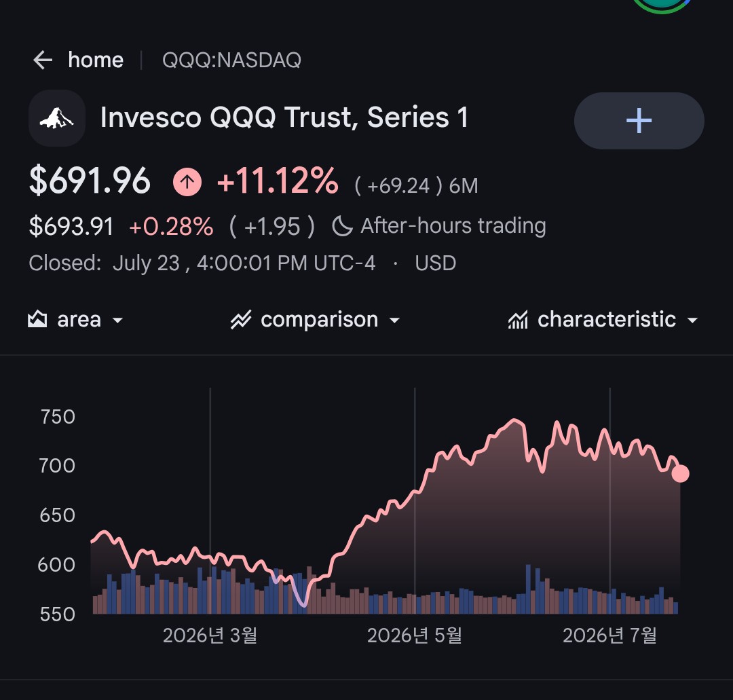Click the 2026년 7월 axis label

[609, 635]
